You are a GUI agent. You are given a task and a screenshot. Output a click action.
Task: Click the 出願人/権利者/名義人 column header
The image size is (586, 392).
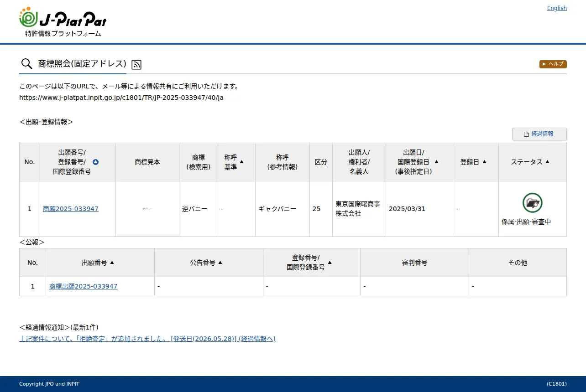359,162
